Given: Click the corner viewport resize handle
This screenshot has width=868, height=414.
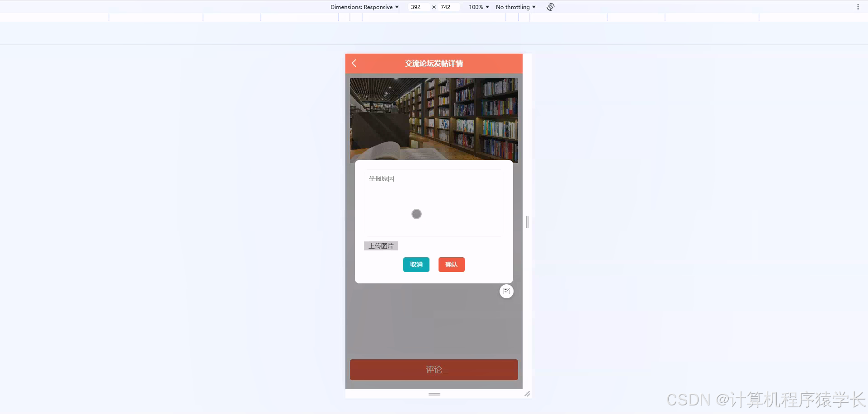Looking at the screenshot, I should click(x=527, y=394).
